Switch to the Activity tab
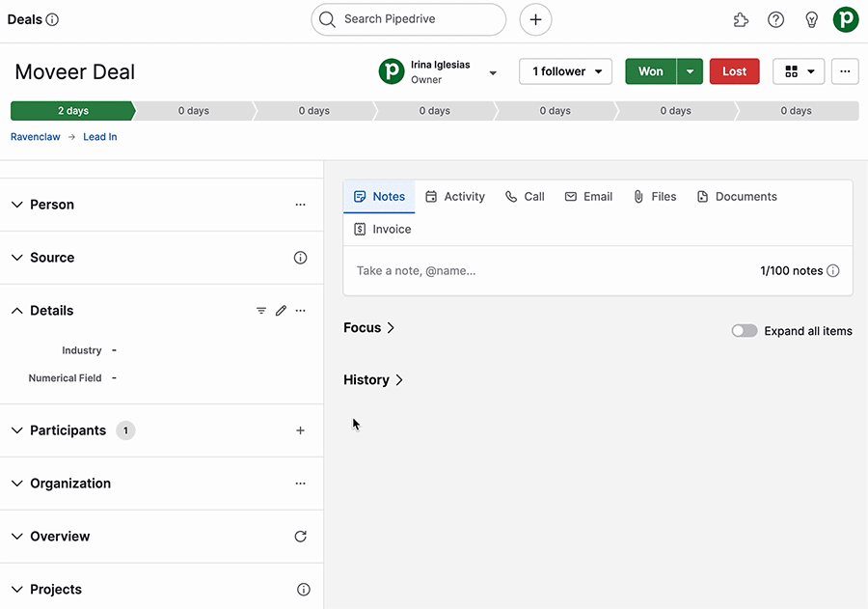 point(455,197)
